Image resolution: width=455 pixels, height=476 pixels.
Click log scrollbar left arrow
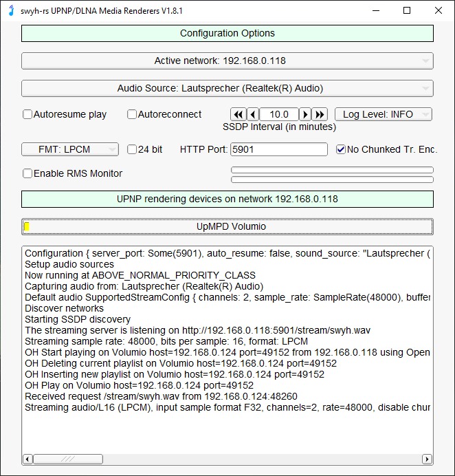point(27,459)
